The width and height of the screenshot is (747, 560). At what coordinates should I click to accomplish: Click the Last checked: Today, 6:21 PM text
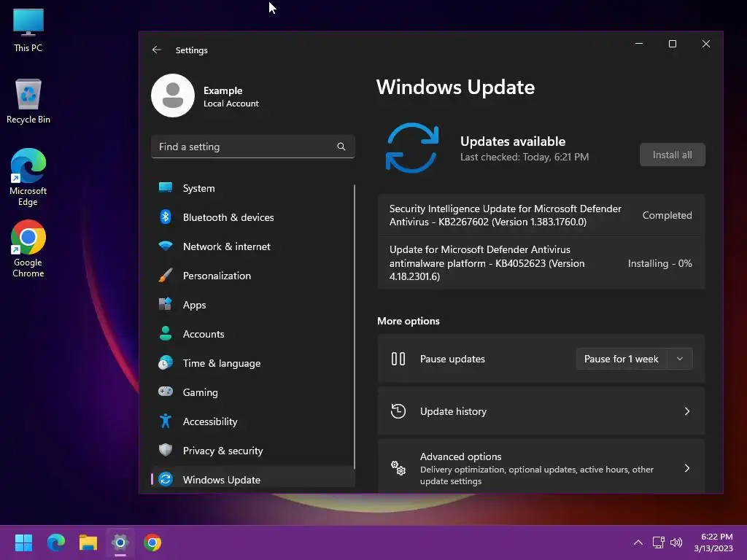524,157
